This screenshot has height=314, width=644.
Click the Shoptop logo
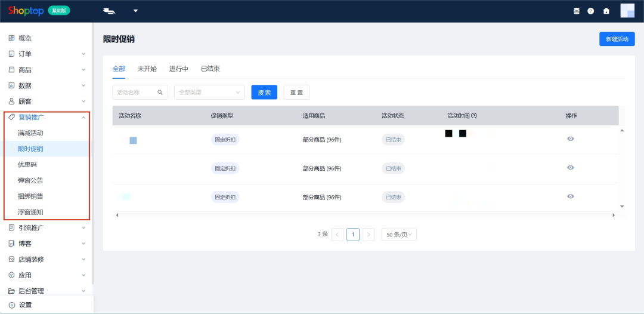click(26, 11)
